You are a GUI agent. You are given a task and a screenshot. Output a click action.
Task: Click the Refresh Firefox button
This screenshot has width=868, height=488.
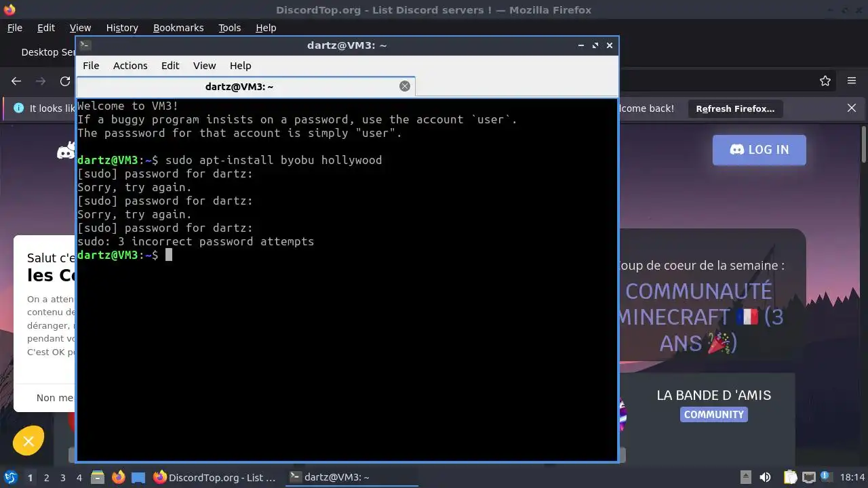[x=735, y=108]
